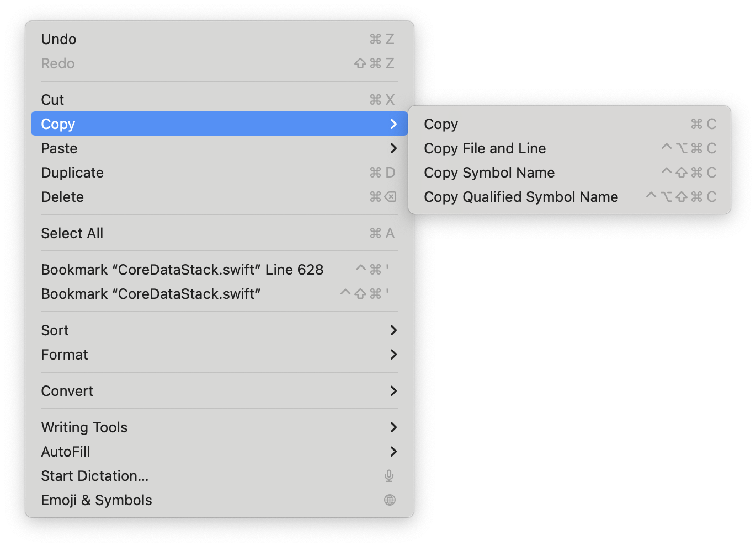756x547 pixels.
Task: Click the globe icon next to Emoji & Symbols
Action: [x=390, y=500]
